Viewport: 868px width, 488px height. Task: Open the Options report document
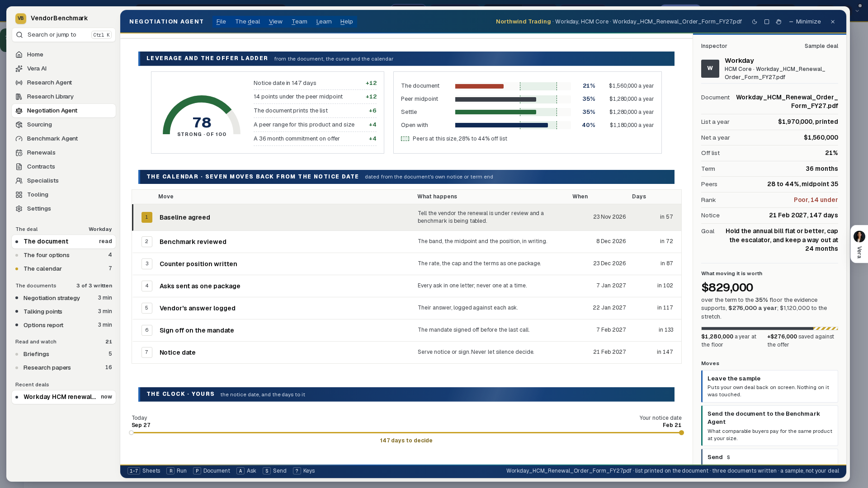tap(64, 325)
